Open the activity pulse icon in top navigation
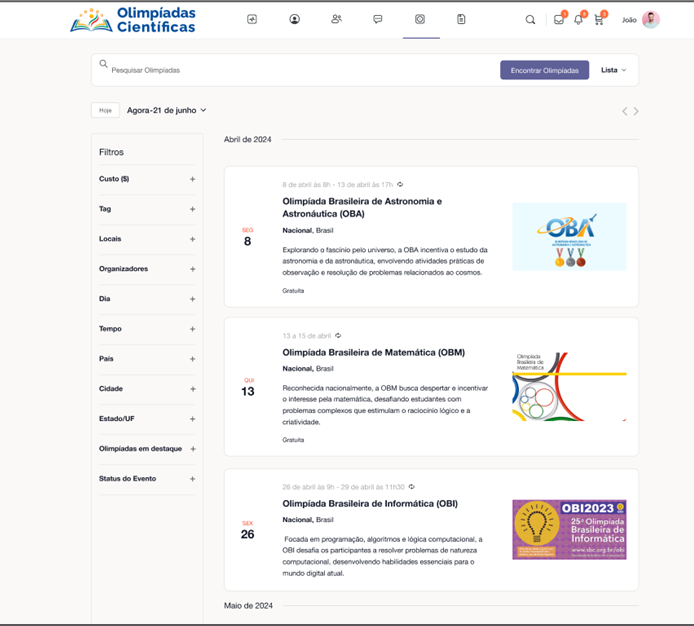The width and height of the screenshot is (694, 626). 252,19
